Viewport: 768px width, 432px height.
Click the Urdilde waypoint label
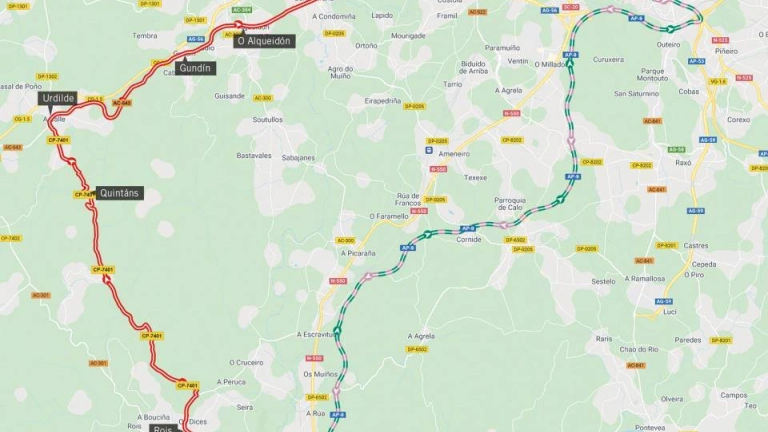[x=58, y=98]
